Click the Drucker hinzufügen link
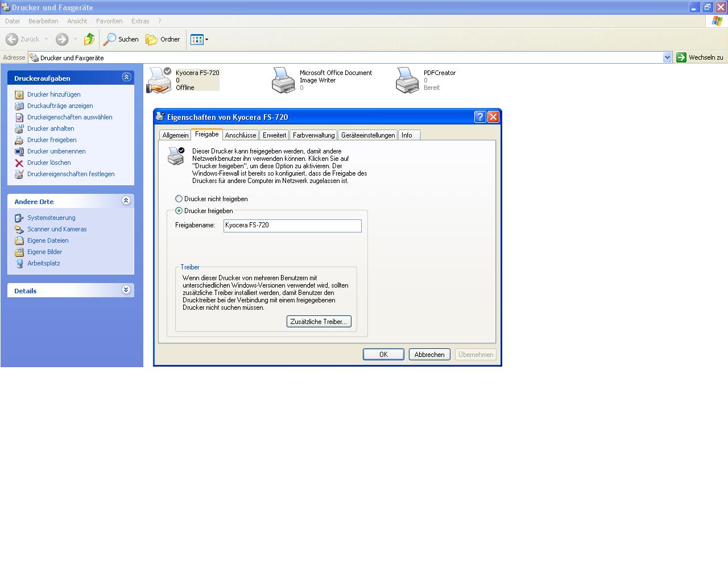The height and width of the screenshot is (582, 728). coord(54,95)
